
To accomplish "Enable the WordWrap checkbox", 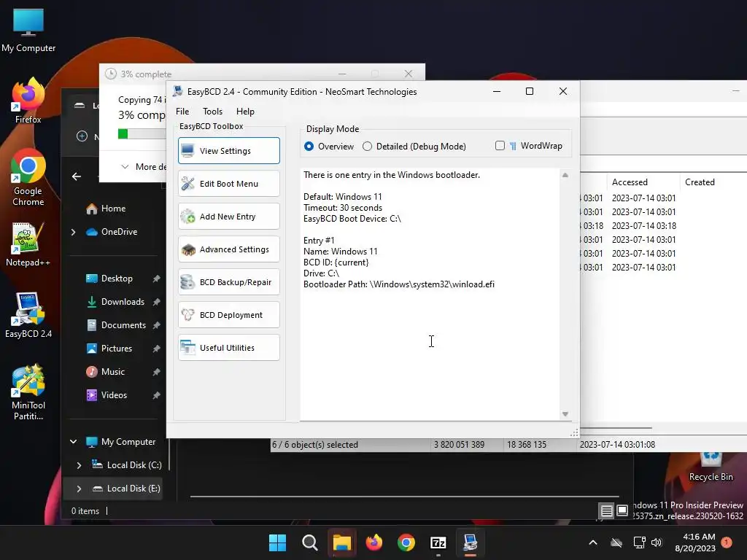I will pyautogui.click(x=500, y=146).
